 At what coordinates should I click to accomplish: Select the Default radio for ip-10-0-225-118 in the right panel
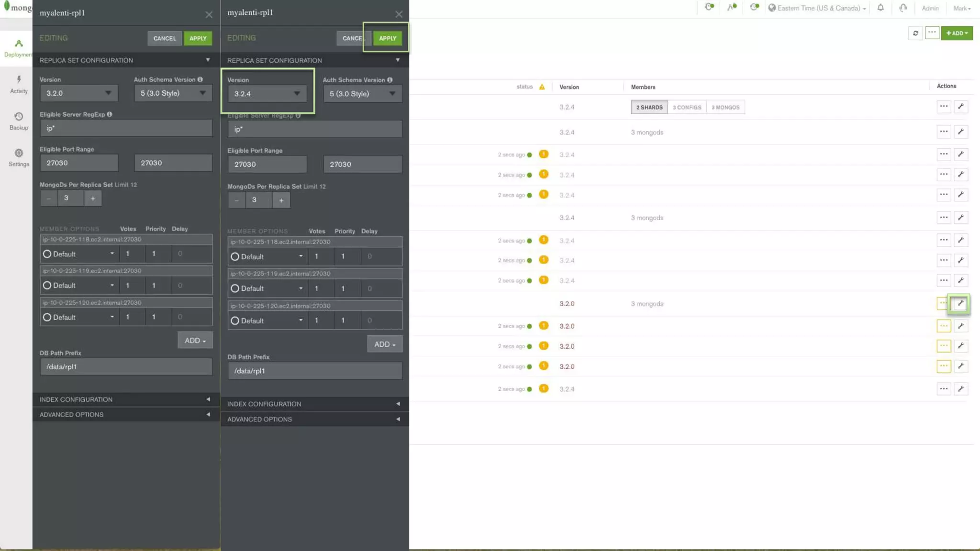(x=235, y=257)
